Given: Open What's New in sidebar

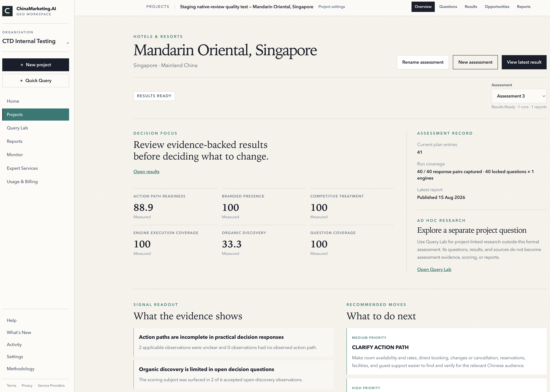Looking at the screenshot, I should point(36,332).
